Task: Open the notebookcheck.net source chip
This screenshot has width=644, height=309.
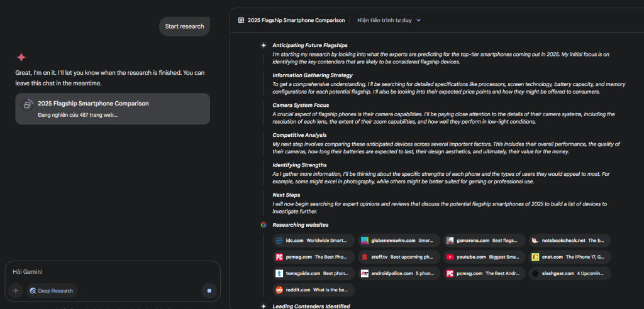Action: point(570,241)
